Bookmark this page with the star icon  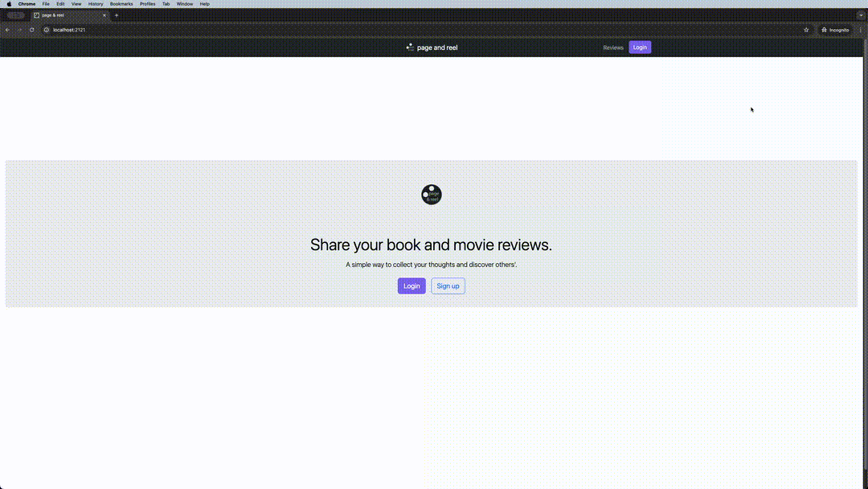pyautogui.click(x=806, y=30)
